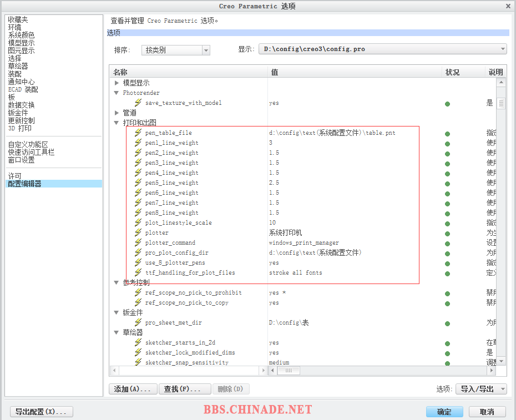Image resolution: width=516 pixels, height=420 pixels.
Task: Click lightning icon beside plotter_command
Action: tap(138, 242)
